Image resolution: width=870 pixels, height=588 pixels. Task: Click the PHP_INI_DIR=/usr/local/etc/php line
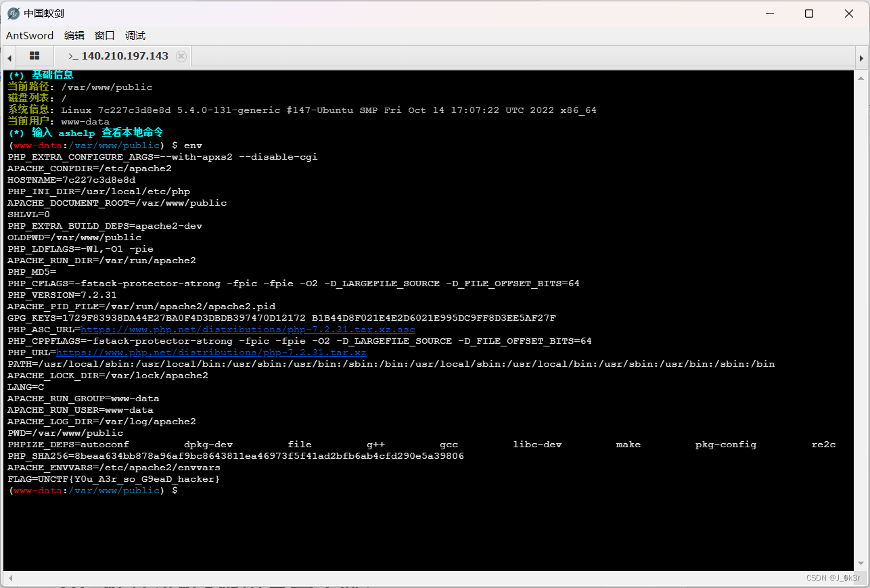tap(99, 191)
